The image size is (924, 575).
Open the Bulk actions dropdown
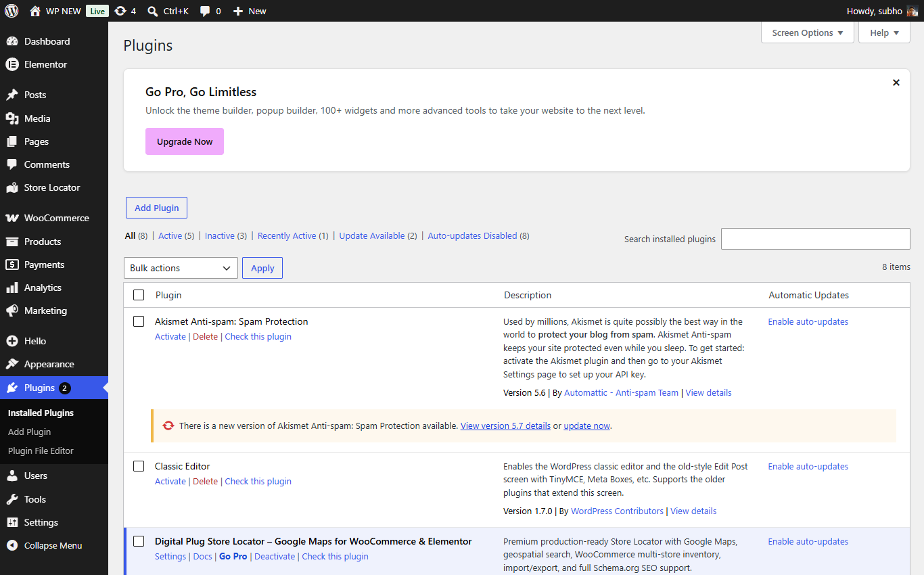tap(181, 268)
